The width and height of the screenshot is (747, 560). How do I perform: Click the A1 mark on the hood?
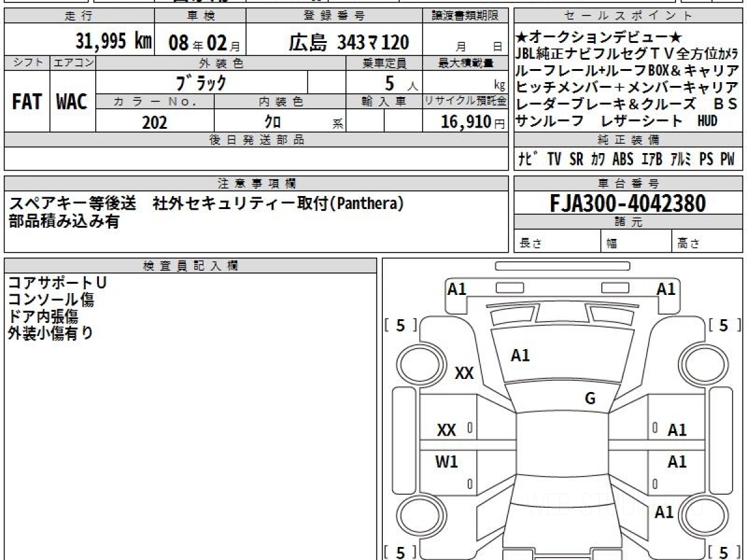[520, 355]
